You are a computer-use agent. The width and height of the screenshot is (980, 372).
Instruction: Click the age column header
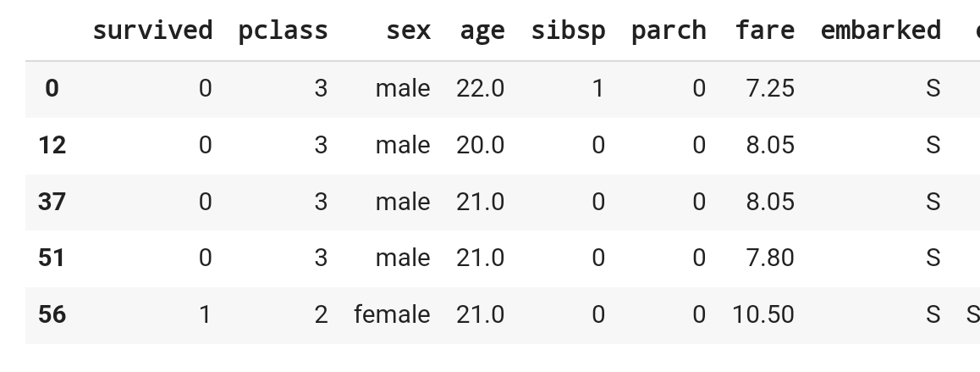pyautogui.click(x=482, y=30)
